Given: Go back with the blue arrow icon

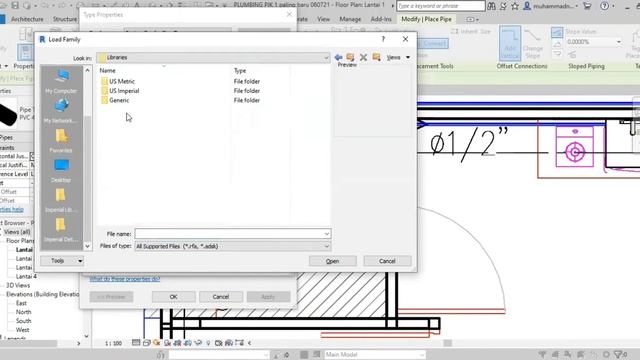Looking at the screenshot, I should point(338,58).
